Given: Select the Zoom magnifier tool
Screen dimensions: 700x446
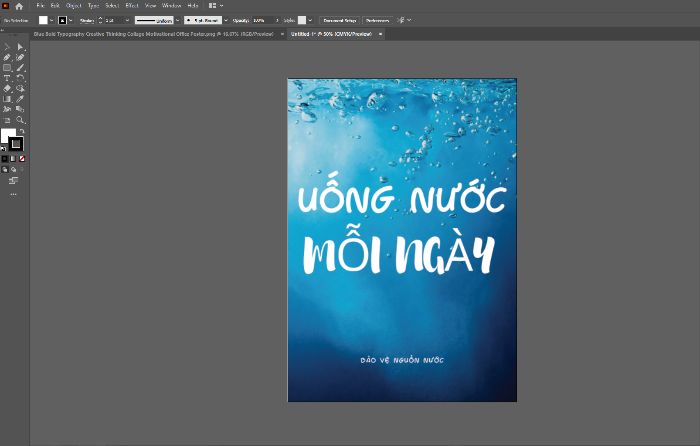Looking at the screenshot, I should pyautogui.click(x=20, y=120).
